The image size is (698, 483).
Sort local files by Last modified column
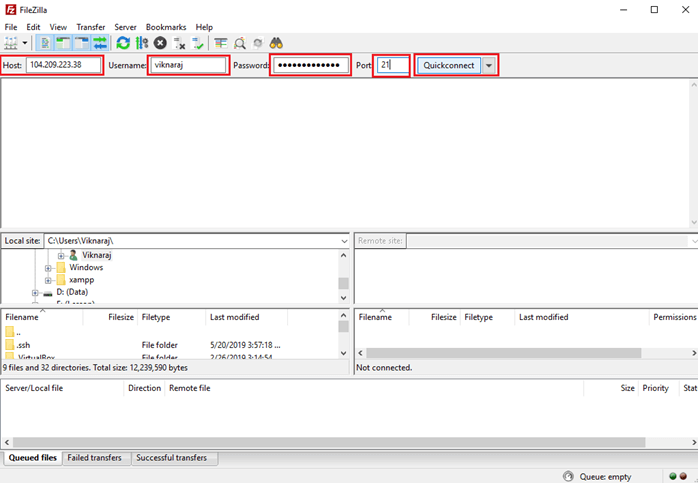coord(247,317)
